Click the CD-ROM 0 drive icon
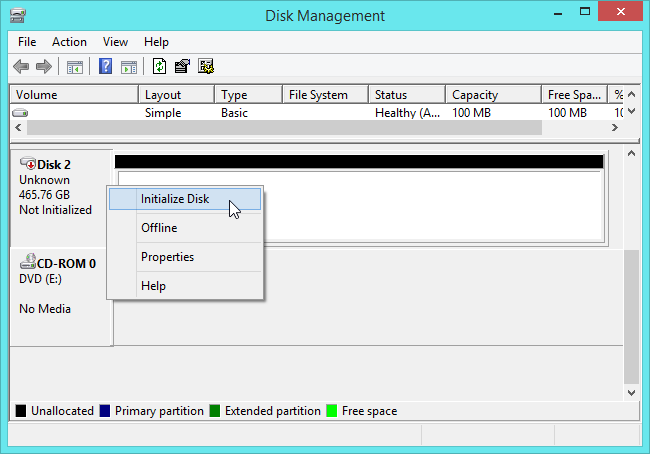 [27, 263]
